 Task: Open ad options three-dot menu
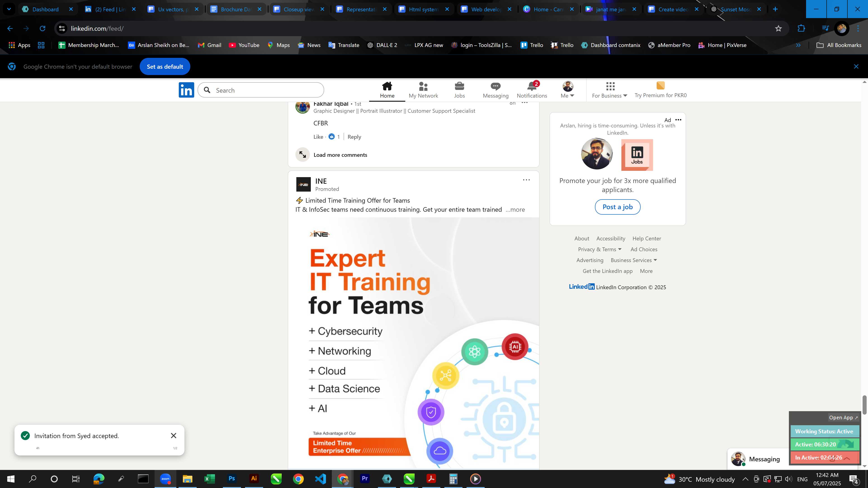(678, 120)
